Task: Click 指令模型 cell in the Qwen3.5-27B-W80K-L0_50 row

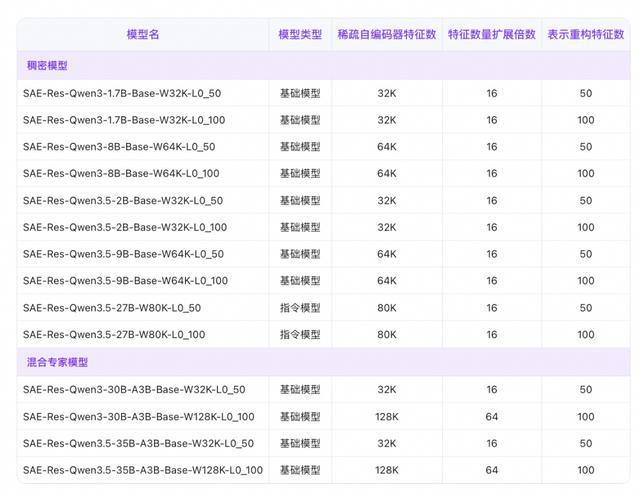Action: coord(300,308)
